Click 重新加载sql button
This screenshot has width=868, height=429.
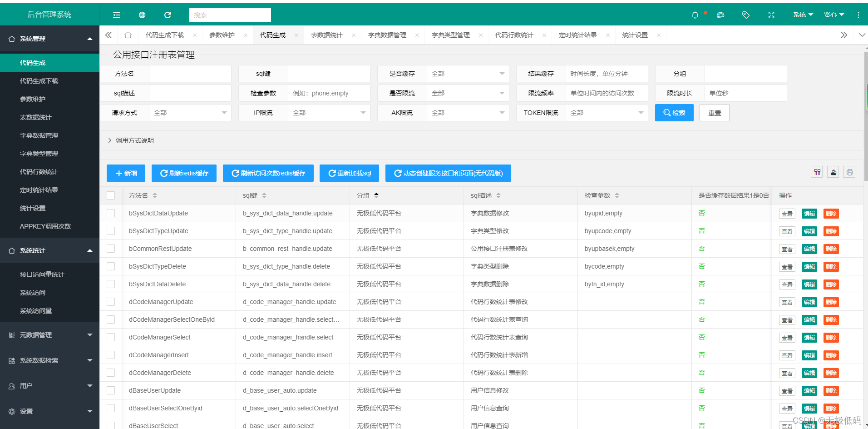pos(349,173)
